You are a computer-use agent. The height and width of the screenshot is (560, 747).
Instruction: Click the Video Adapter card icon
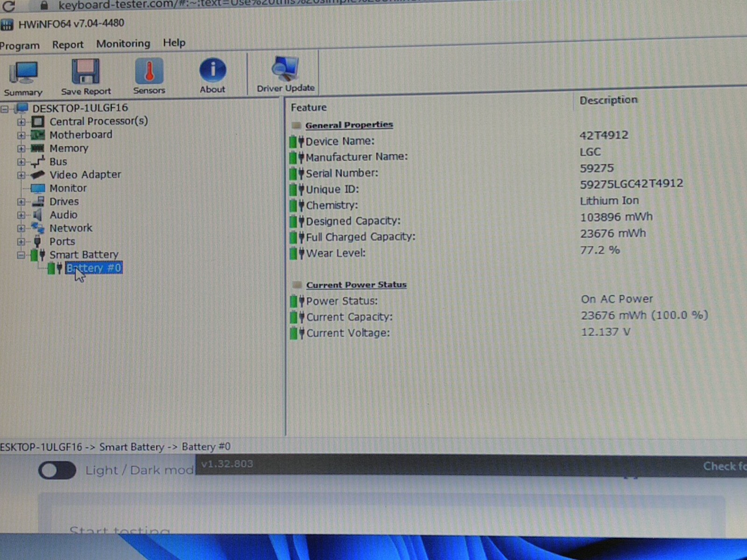click(x=37, y=175)
